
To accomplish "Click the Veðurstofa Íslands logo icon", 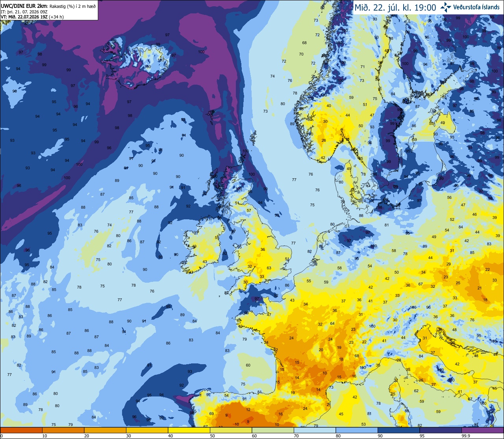I will pos(446,7).
